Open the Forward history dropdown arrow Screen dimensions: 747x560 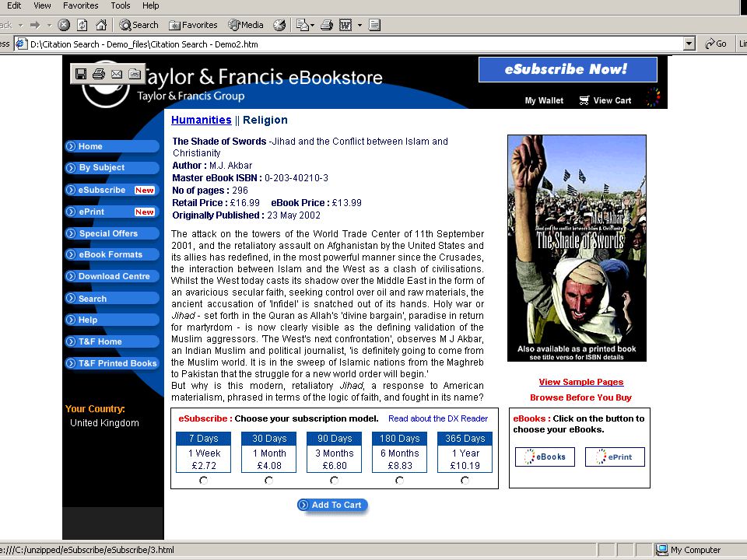(x=49, y=25)
